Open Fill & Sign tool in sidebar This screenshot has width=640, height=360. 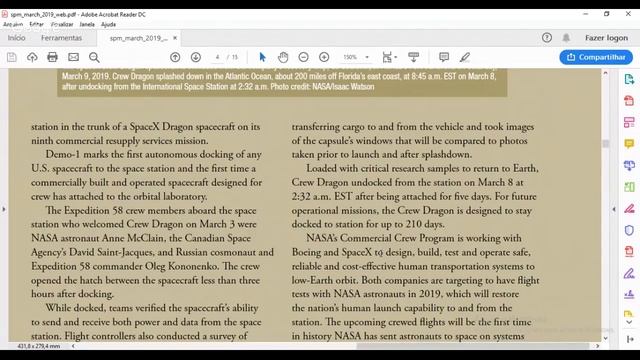tap(629, 273)
